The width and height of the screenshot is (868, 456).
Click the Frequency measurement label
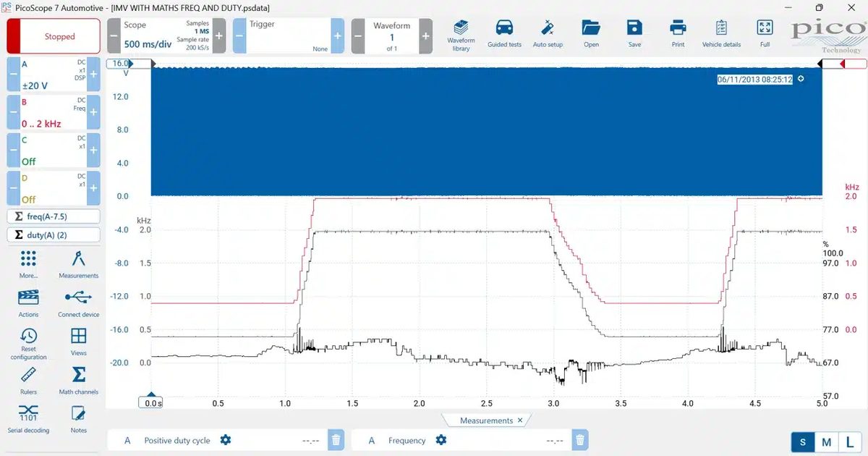(x=407, y=440)
